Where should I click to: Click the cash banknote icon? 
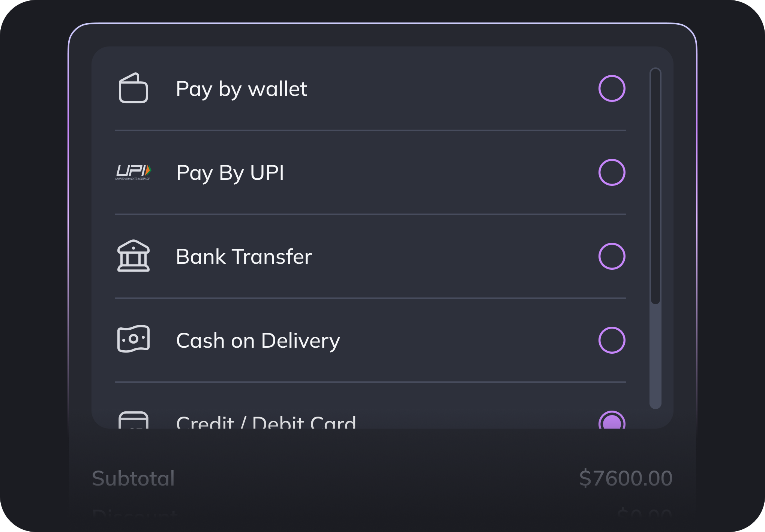click(133, 339)
